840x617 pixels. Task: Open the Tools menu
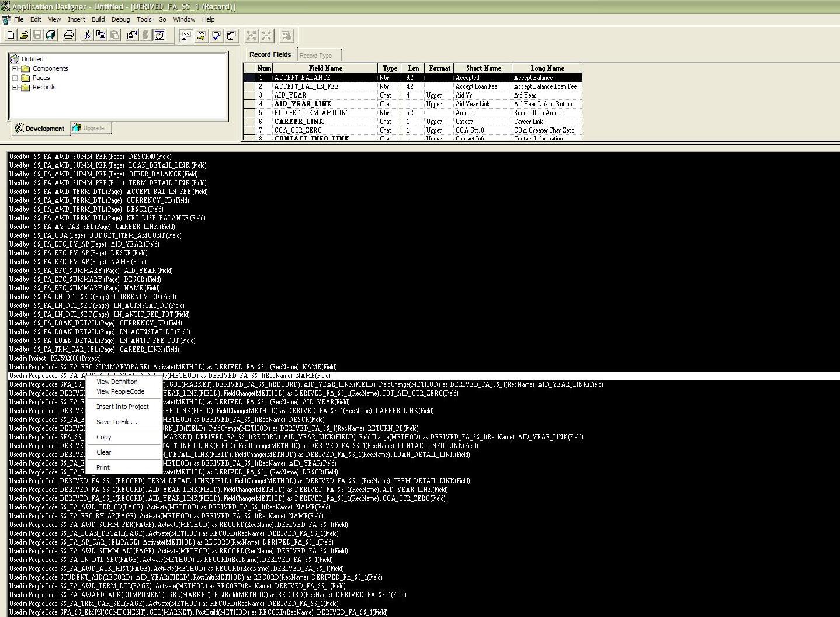click(144, 19)
